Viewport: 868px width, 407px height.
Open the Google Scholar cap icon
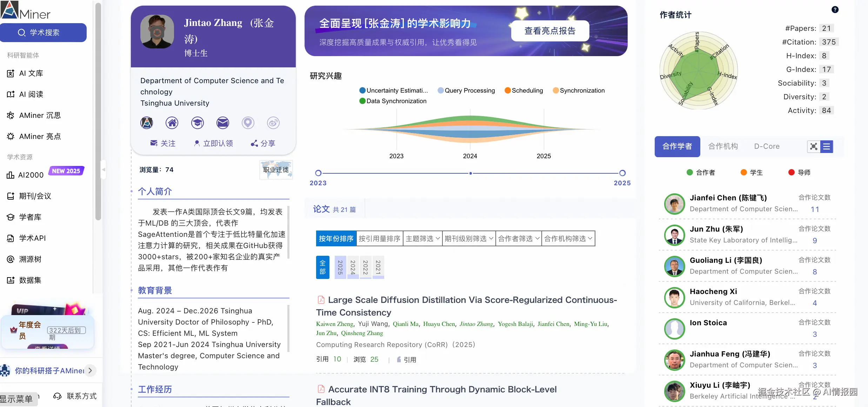(x=198, y=123)
